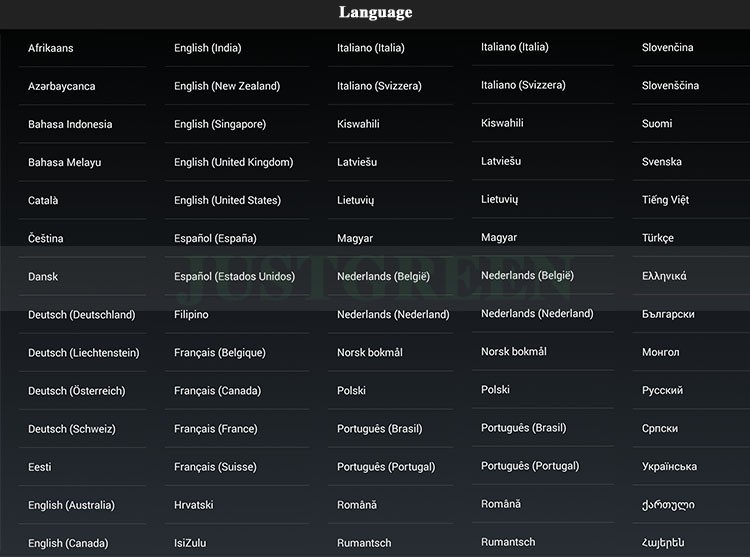Screen dimensions: 750x557
Task: Select IsiZulu option
Action: pos(190,543)
